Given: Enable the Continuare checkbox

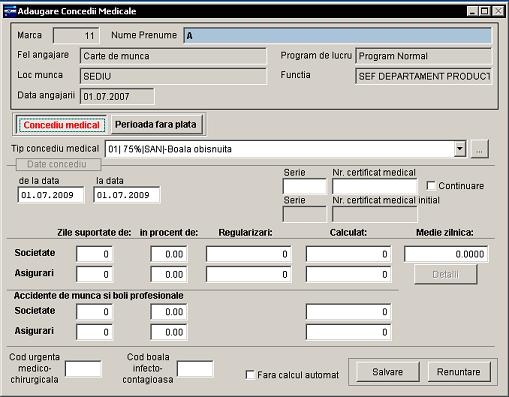Looking at the screenshot, I should [x=431, y=186].
